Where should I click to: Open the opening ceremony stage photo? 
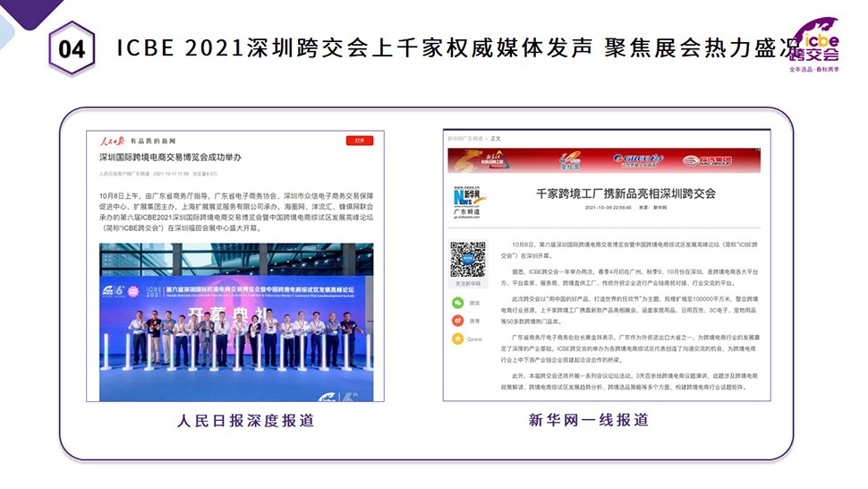pyautogui.click(x=236, y=322)
